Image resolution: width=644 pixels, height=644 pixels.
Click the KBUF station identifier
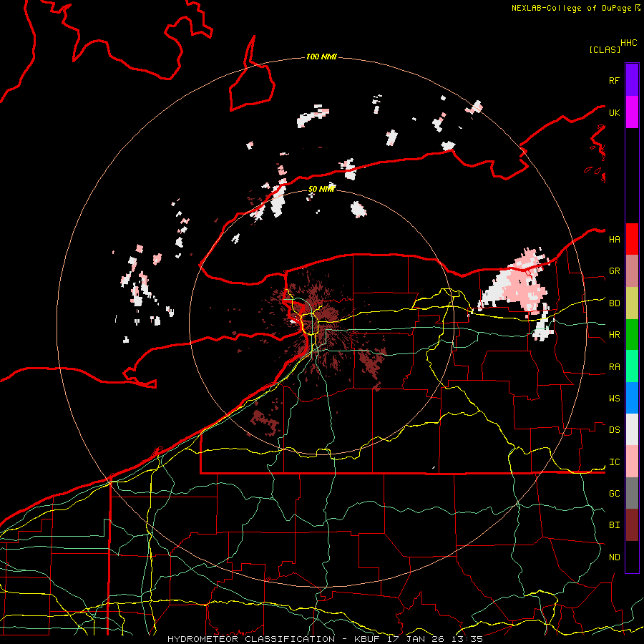pyautogui.click(x=369, y=639)
